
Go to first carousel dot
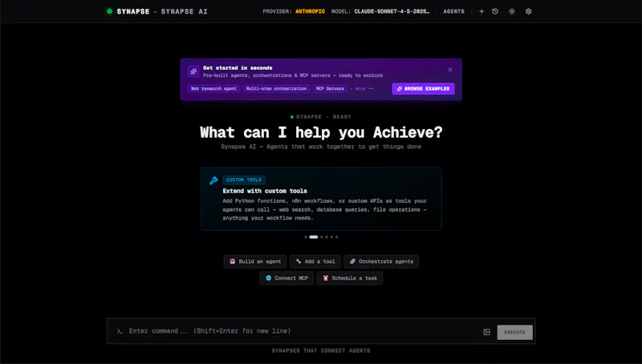point(306,237)
